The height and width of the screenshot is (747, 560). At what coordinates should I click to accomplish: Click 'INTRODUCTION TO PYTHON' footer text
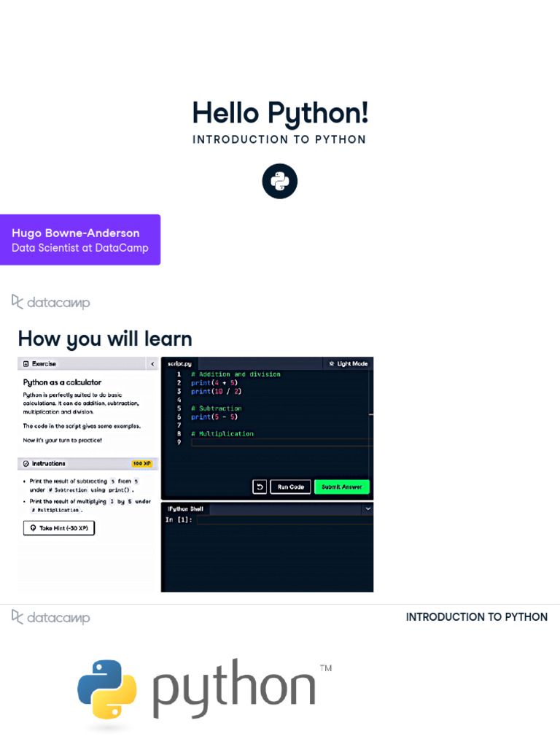tap(477, 617)
